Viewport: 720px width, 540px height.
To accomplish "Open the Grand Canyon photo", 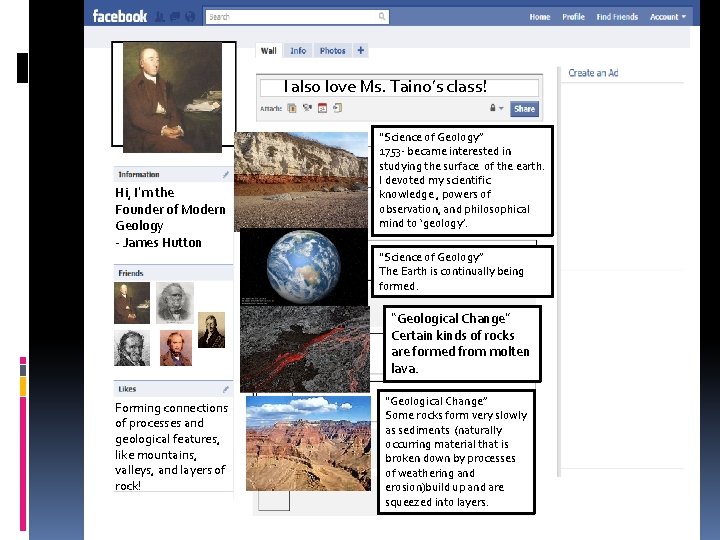I will [309, 444].
